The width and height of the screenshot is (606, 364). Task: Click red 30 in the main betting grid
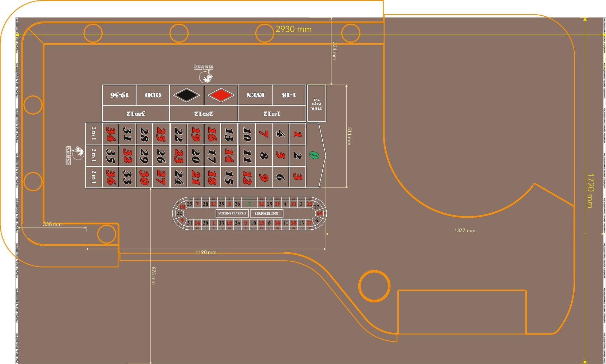pos(144,177)
